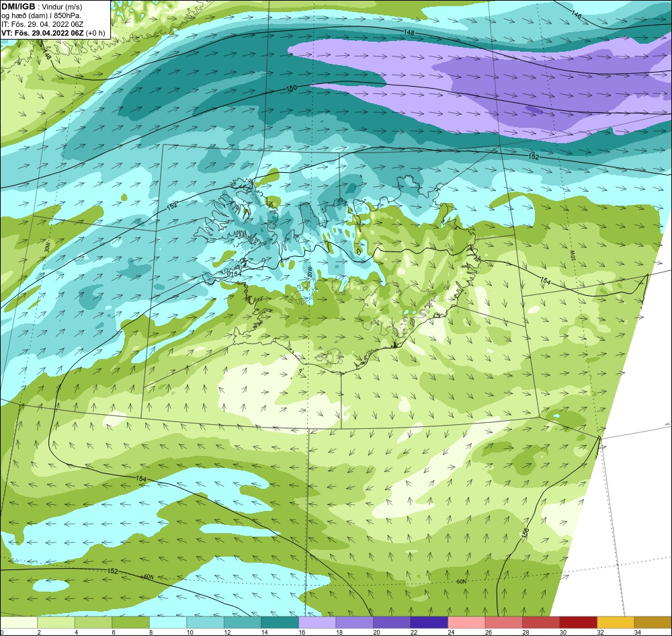Viewport: 672px width, 636px height.
Task: Click the 2–4 m/s legend color swatch
Action: point(56,622)
